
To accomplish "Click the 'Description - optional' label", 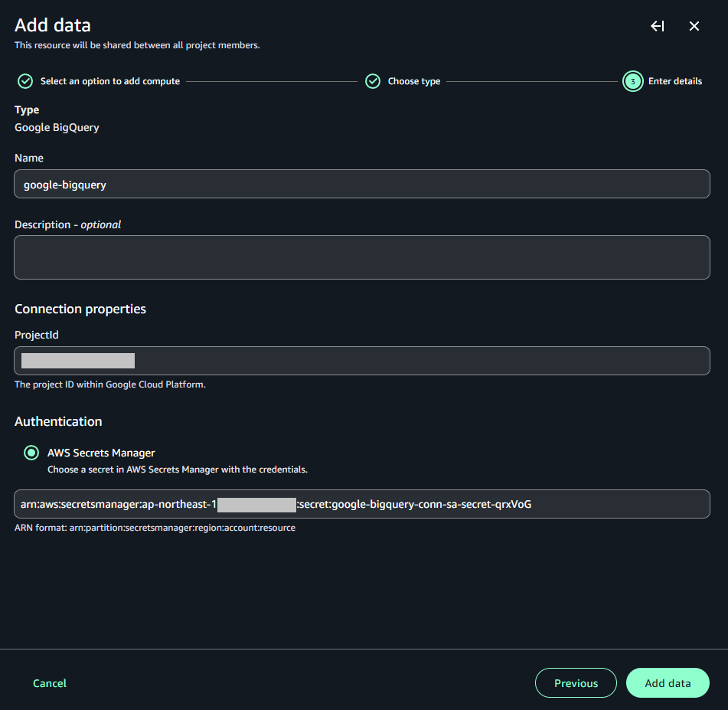I will pos(68,225).
